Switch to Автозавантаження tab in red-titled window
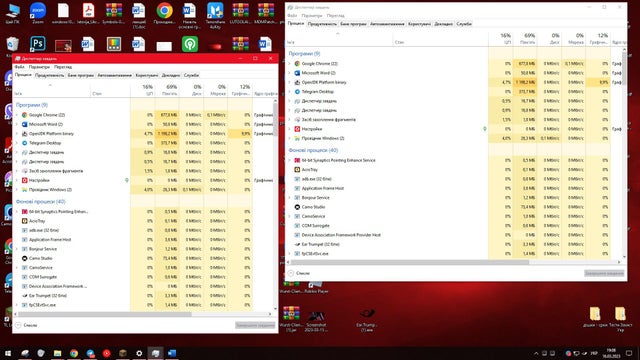The height and width of the screenshot is (360, 640). (115, 75)
